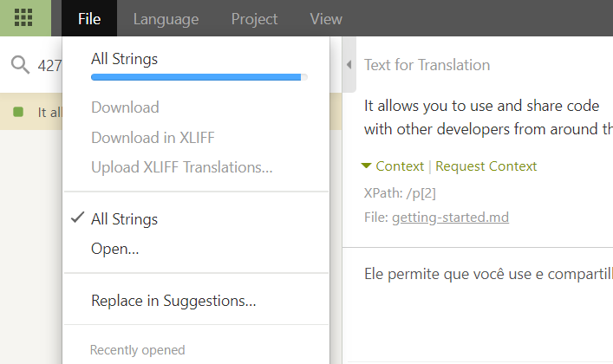
Task: Open the View menu
Action: click(x=326, y=18)
